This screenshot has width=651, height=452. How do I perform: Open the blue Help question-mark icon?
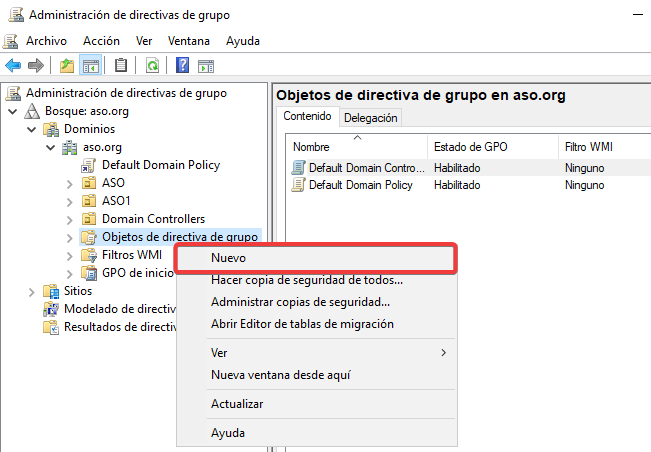(x=183, y=65)
